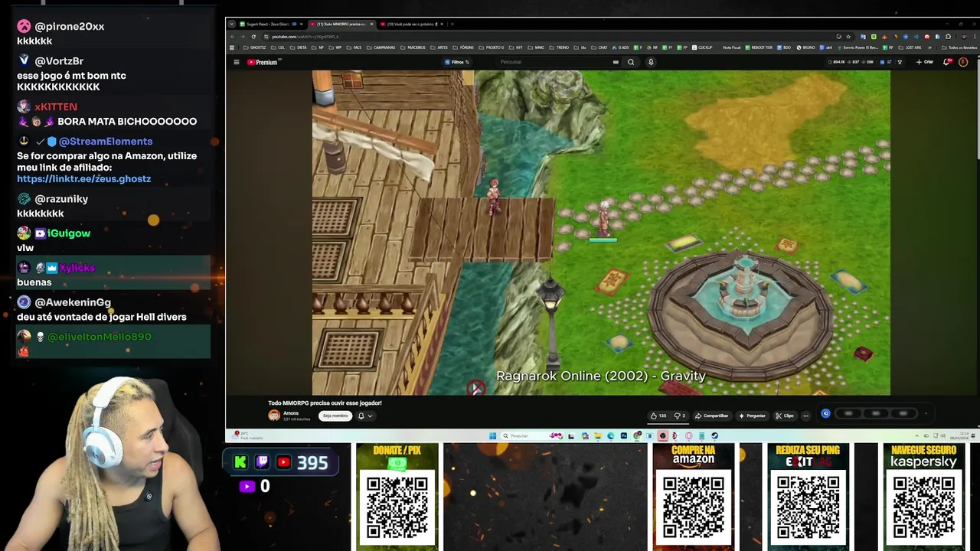The image size is (980, 551).
Task: Open Microsoft Edge from the taskbar
Action: click(610, 435)
